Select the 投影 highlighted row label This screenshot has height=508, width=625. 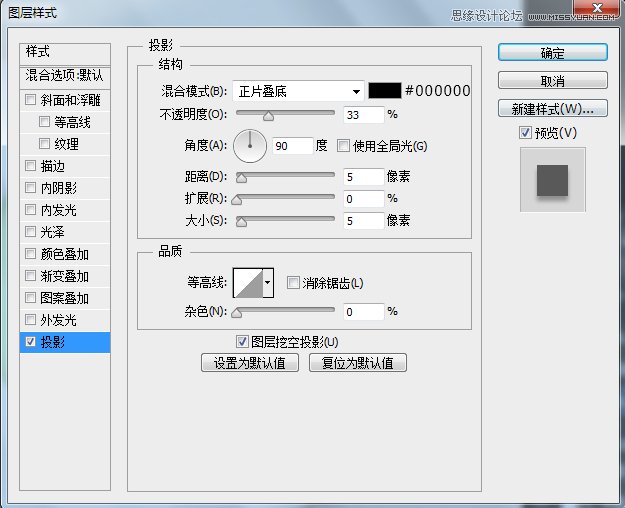click(52, 342)
